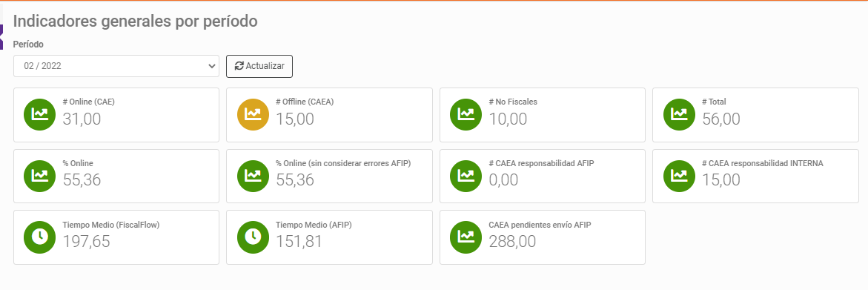Click the Tiempo Medio (FiscalFlow) clock icon
Viewport: 868px width, 290px height.
click(40, 237)
